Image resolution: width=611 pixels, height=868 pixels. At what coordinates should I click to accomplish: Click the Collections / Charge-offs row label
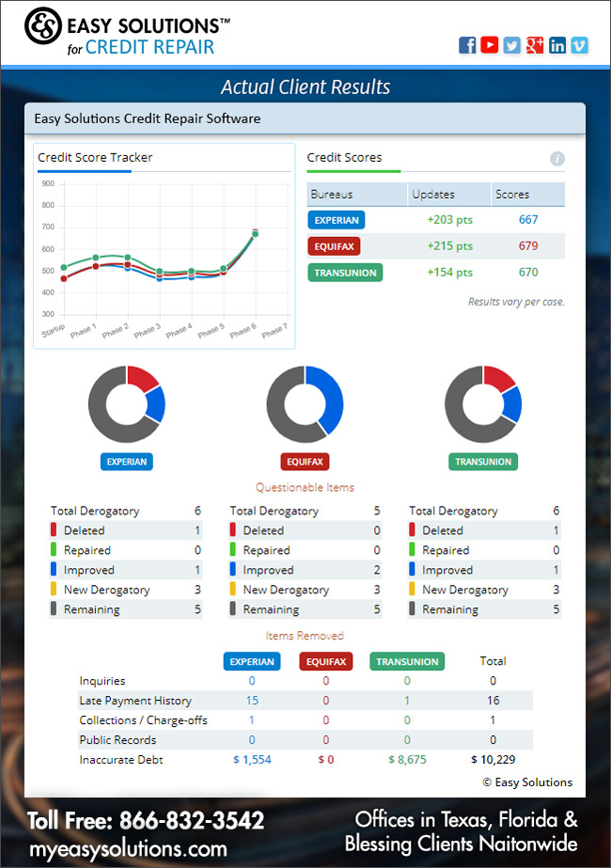pyautogui.click(x=143, y=720)
